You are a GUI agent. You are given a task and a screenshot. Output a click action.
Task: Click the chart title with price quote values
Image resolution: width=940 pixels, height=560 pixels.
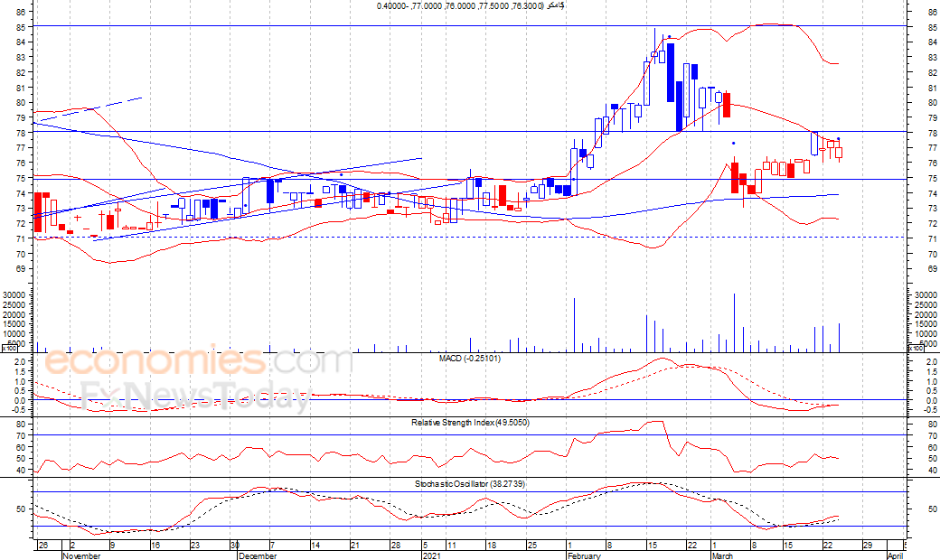471,5
